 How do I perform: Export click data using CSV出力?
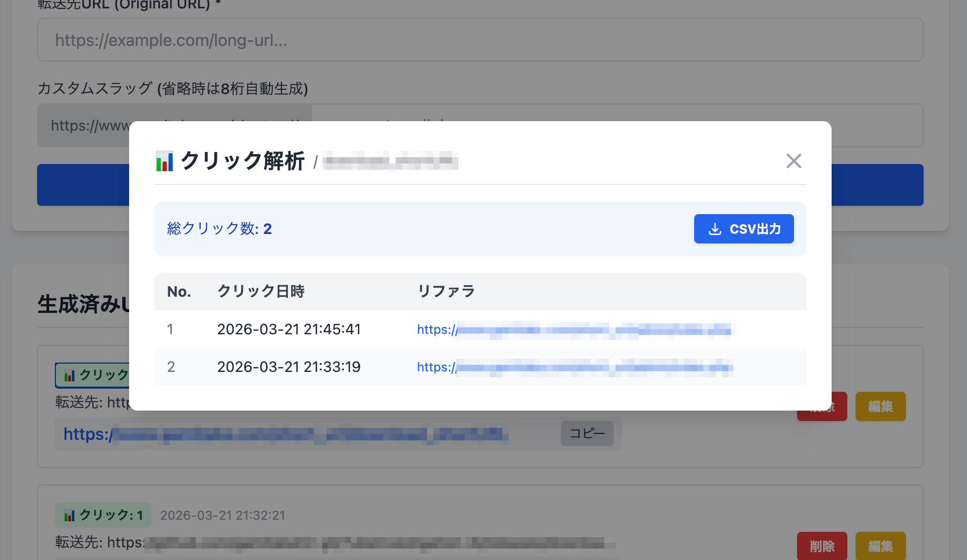tap(743, 229)
